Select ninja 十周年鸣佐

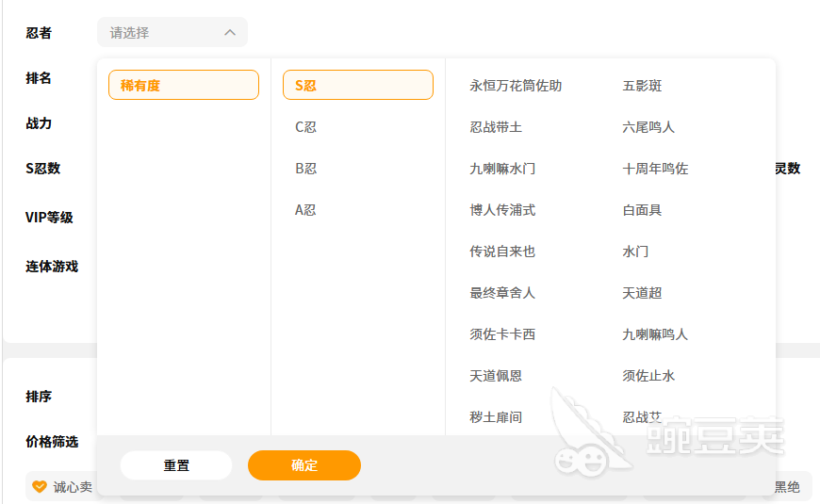655,169
